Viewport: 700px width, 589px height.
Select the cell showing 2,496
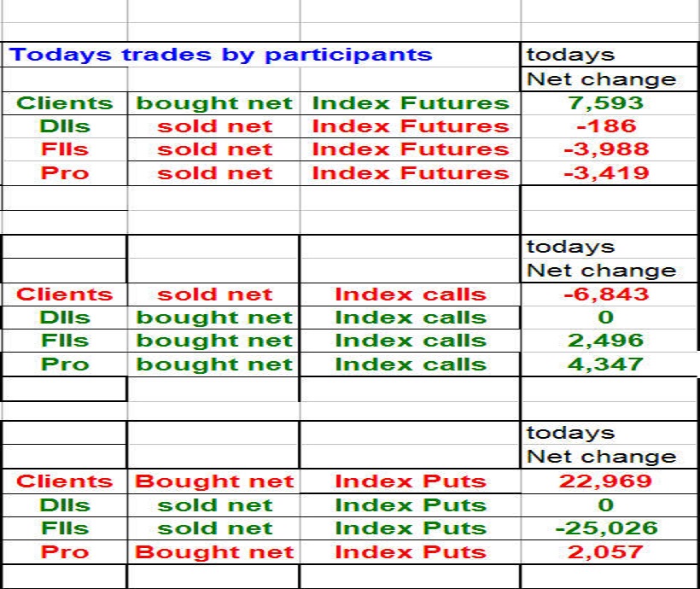tap(605, 341)
